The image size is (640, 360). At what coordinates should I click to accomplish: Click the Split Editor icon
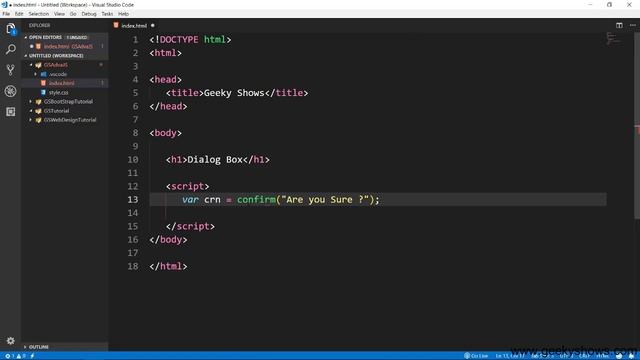tap(619, 25)
